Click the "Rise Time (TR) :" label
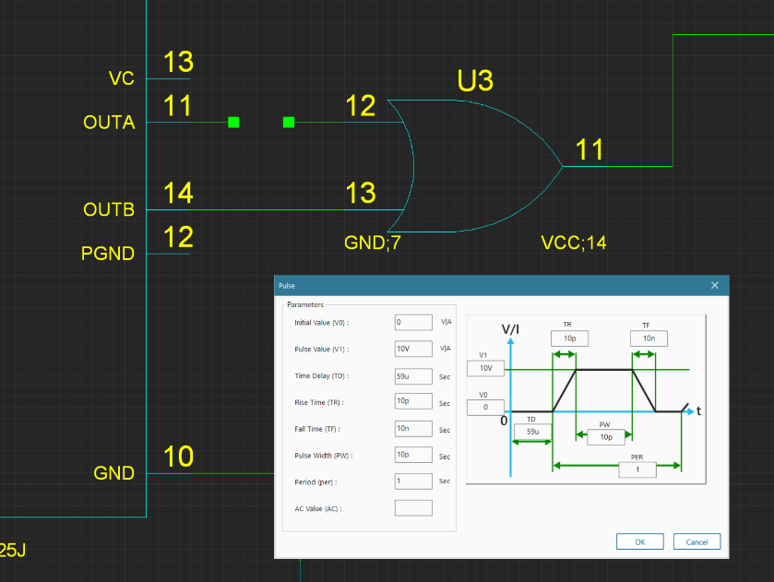Screen dimensions: 774x582 tap(319, 403)
